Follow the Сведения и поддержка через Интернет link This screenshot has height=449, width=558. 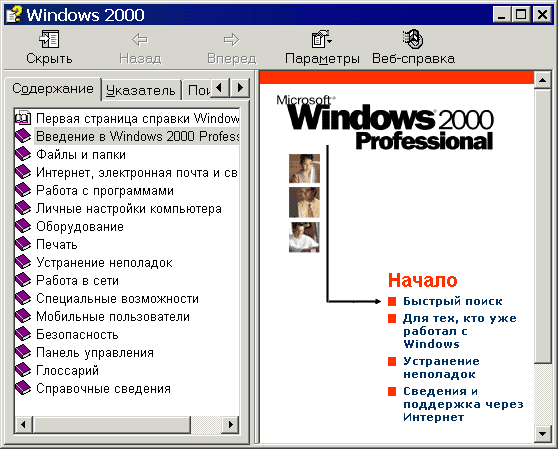[x=463, y=404]
